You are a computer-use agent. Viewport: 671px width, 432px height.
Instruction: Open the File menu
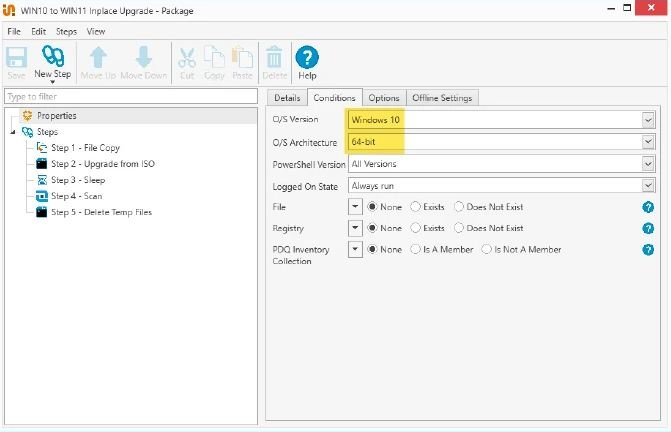point(14,32)
